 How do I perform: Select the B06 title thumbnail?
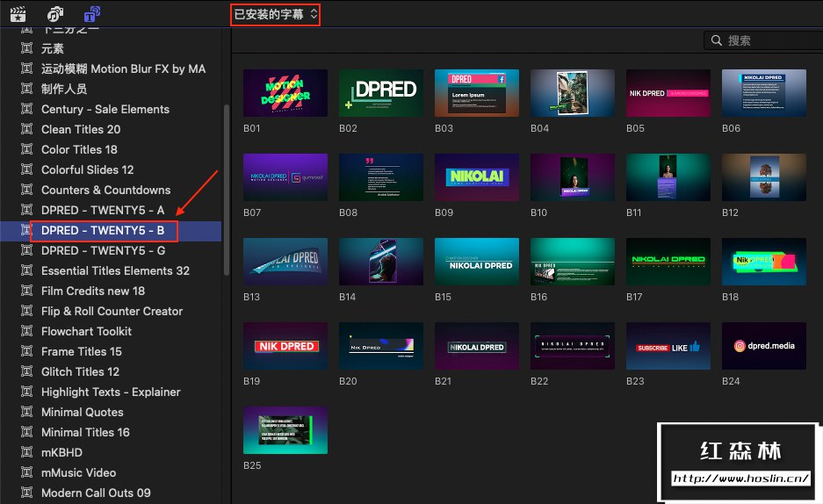(764, 93)
